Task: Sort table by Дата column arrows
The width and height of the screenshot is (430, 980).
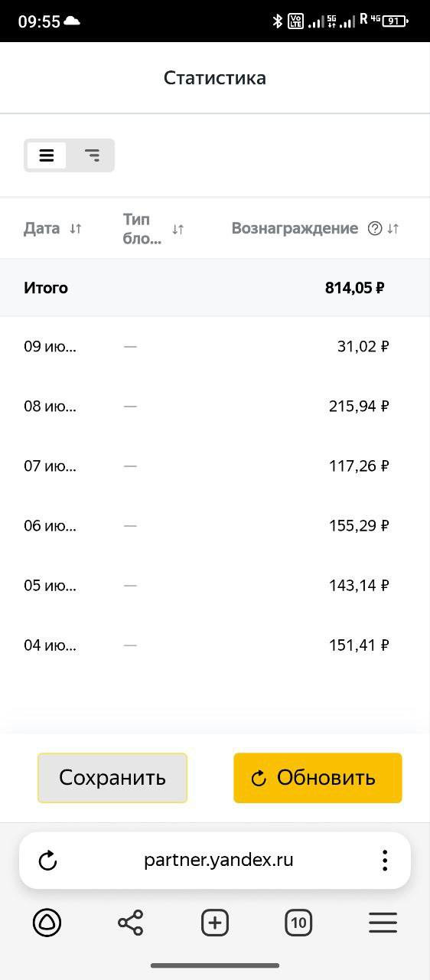Action: click(x=75, y=228)
